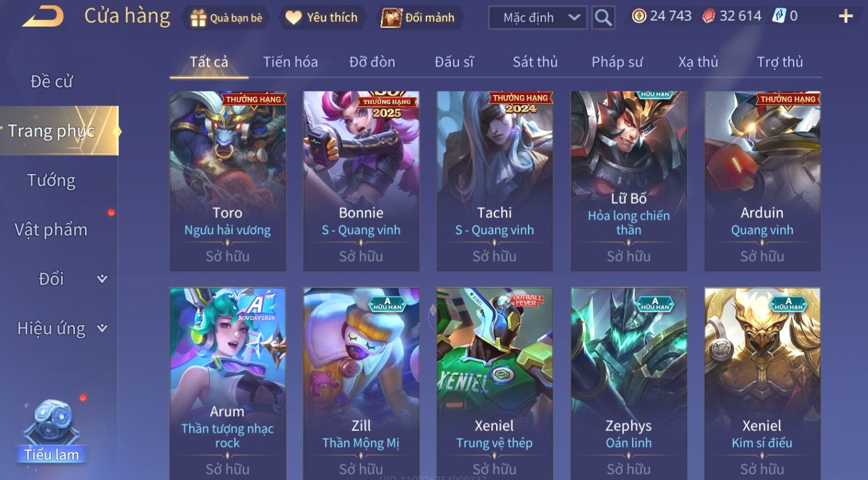Image resolution: width=868 pixels, height=480 pixels.
Task: Open the Tướng sidebar section
Action: pyautogui.click(x=51, y=180)
